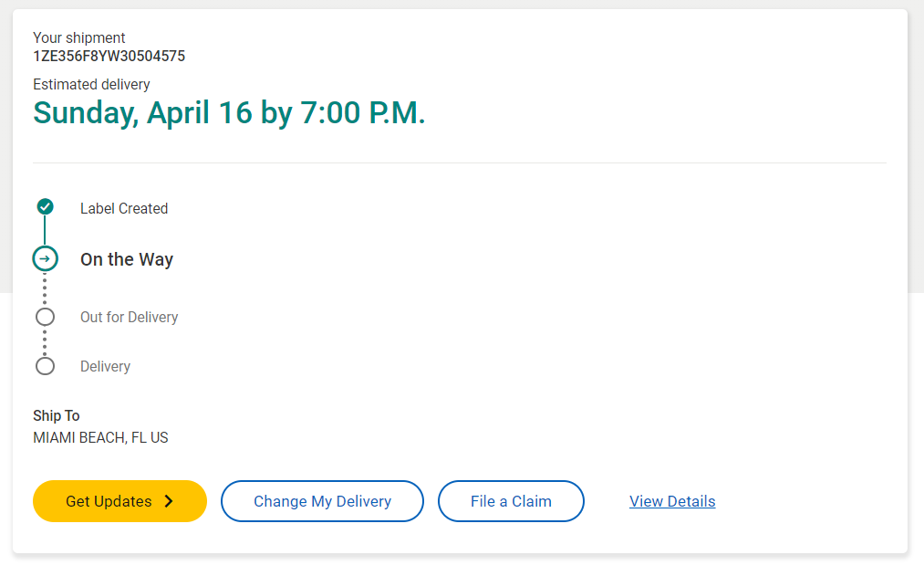Click the Estimated delivery label
Viewport: 924px width, 576px height.
tap(91, 84)
